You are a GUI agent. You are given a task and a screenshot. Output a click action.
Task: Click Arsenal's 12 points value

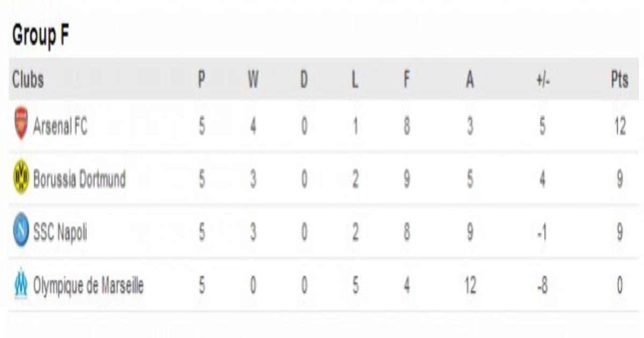[619, 128]
